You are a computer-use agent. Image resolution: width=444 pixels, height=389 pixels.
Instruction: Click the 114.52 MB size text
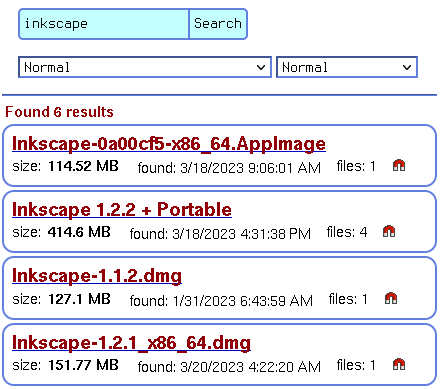(x=83, y=166)
